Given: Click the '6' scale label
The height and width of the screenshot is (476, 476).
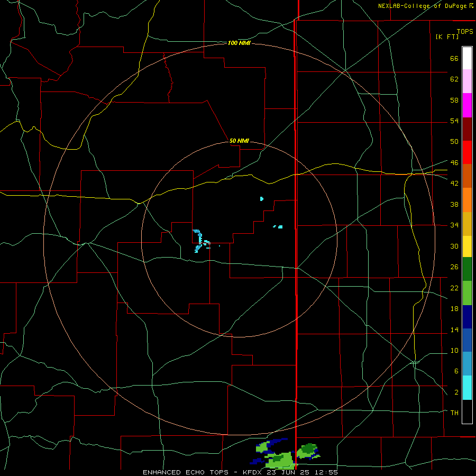Looking at the screenshot, I should pyautogui.click(x=456, y=371).
